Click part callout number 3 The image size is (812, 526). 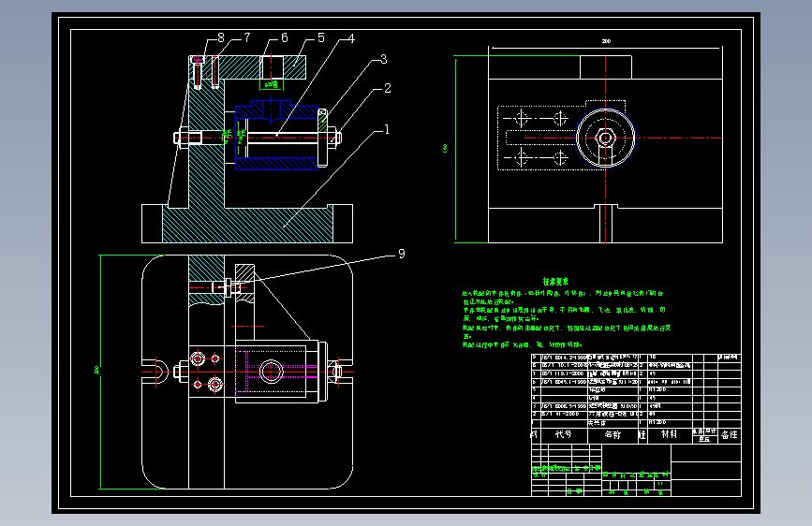pos(384,60)
